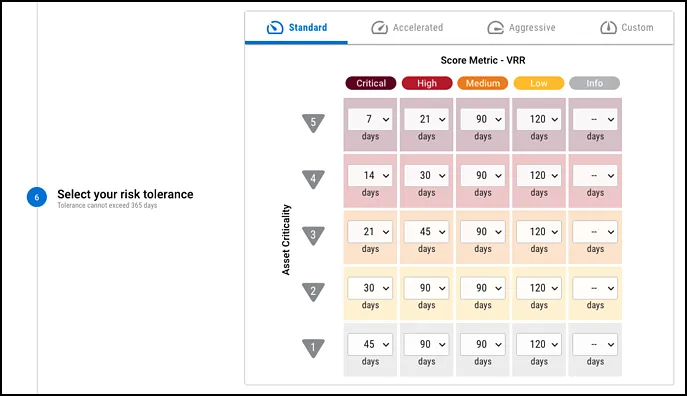Click the Medium severity badge
This screenshot has height=396, width=687.
click(483, 83)
